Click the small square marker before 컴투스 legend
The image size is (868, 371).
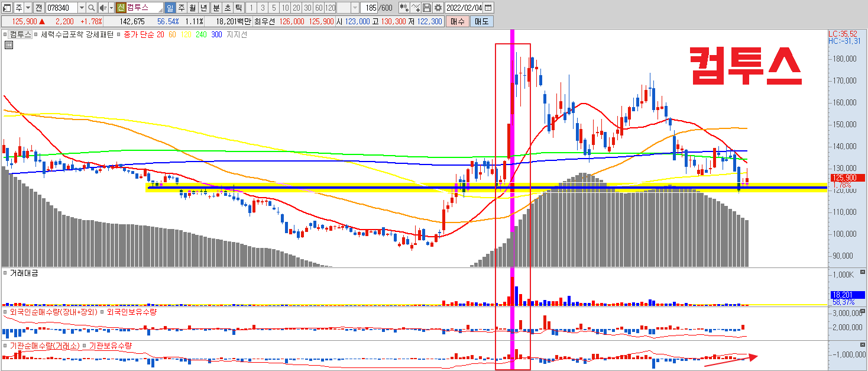[5, 34]
